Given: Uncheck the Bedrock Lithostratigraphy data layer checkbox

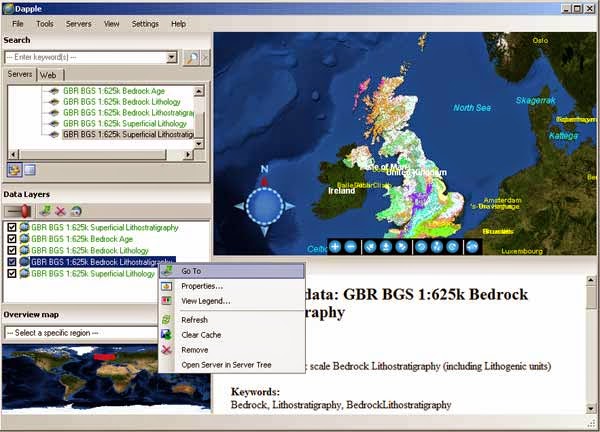Looking at the screenshot, I should point(12,262).
